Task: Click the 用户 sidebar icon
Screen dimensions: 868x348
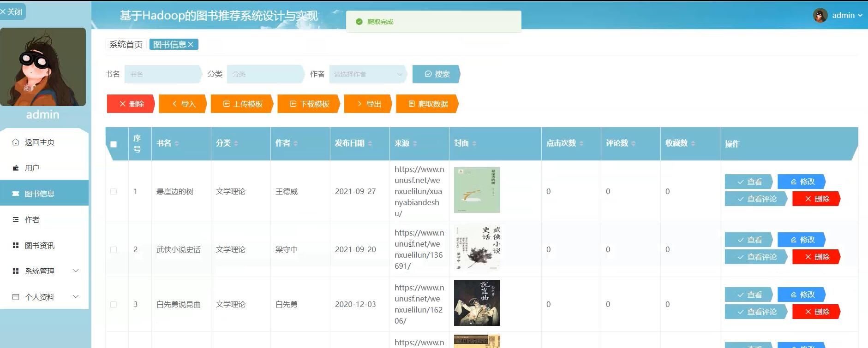Action: 16,168
